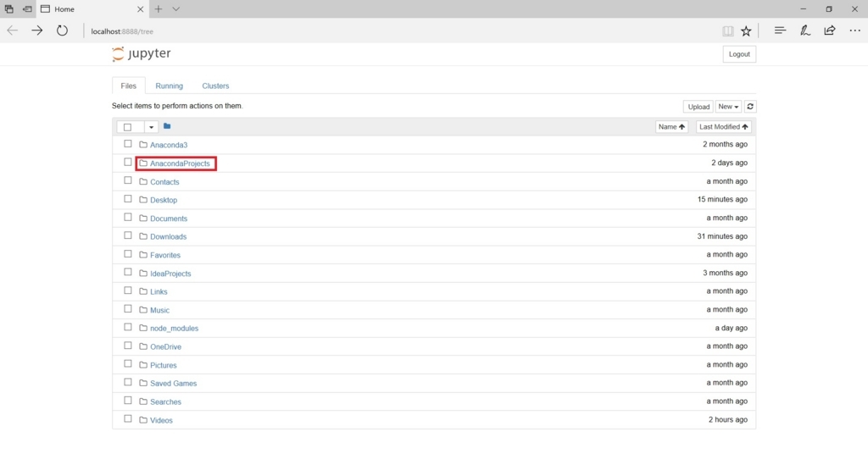Open a new browser tab
This screenshot has width=868, height=465.
click(159, 8)
